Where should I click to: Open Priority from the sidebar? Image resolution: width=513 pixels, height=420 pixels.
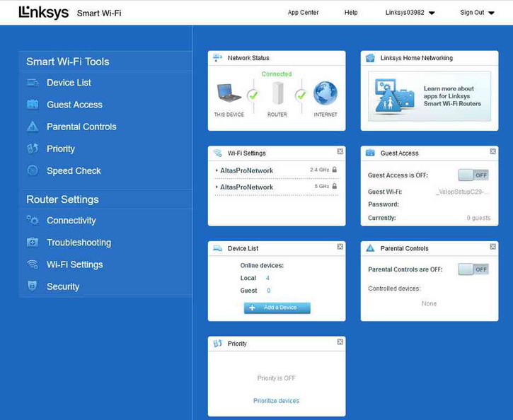61,148
